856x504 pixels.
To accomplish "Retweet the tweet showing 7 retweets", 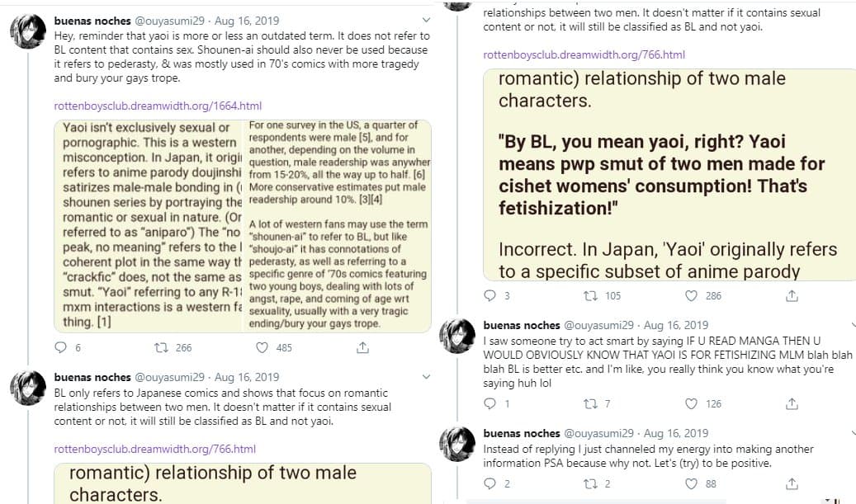I will coord(589,403).
